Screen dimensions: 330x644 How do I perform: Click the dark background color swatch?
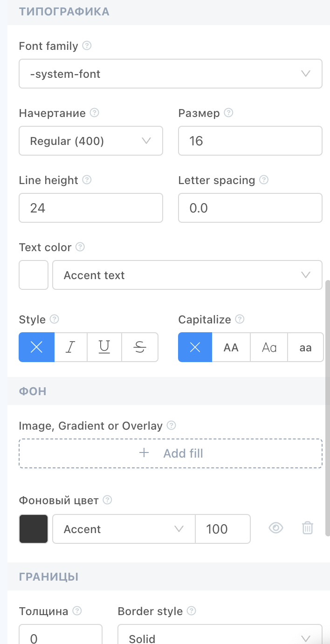point(34,529)
